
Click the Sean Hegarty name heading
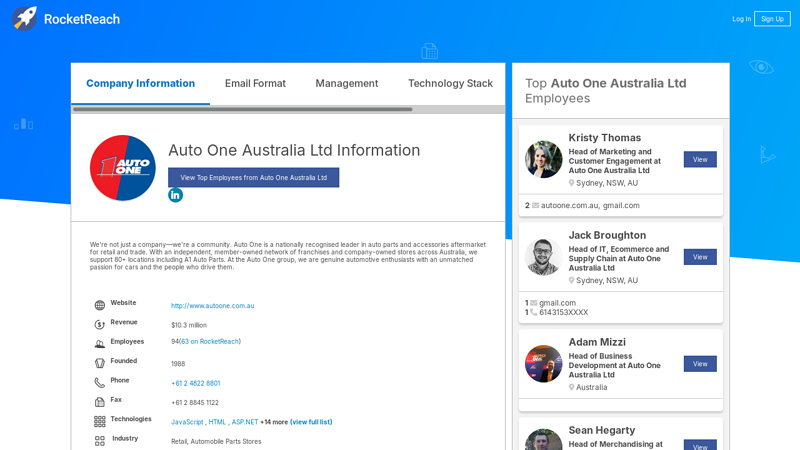[x=602, y=430]
